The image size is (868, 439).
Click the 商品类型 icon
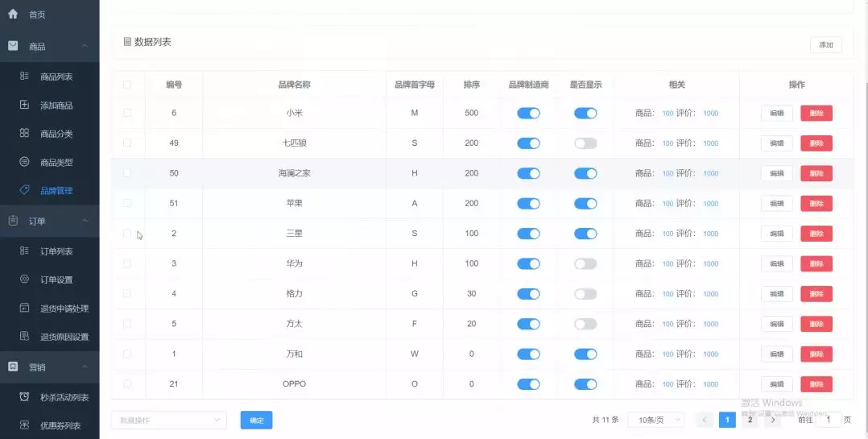pyautogui.click(x=24, y=162)
